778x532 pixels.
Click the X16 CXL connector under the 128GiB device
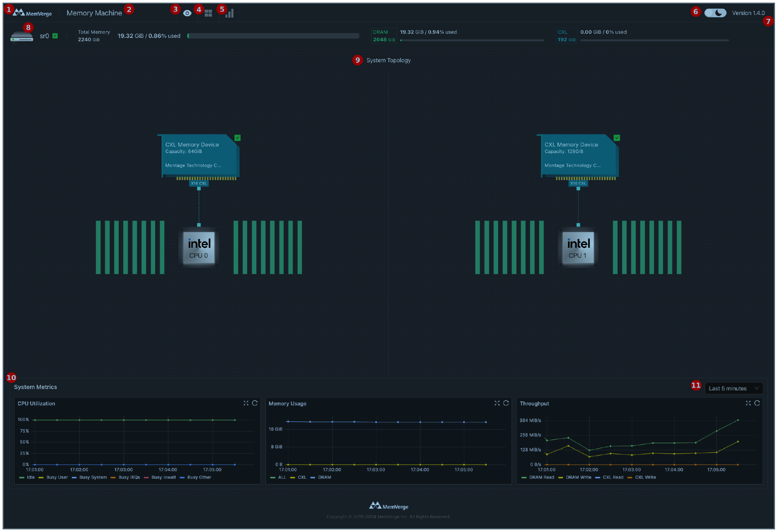tap(578, 183)
